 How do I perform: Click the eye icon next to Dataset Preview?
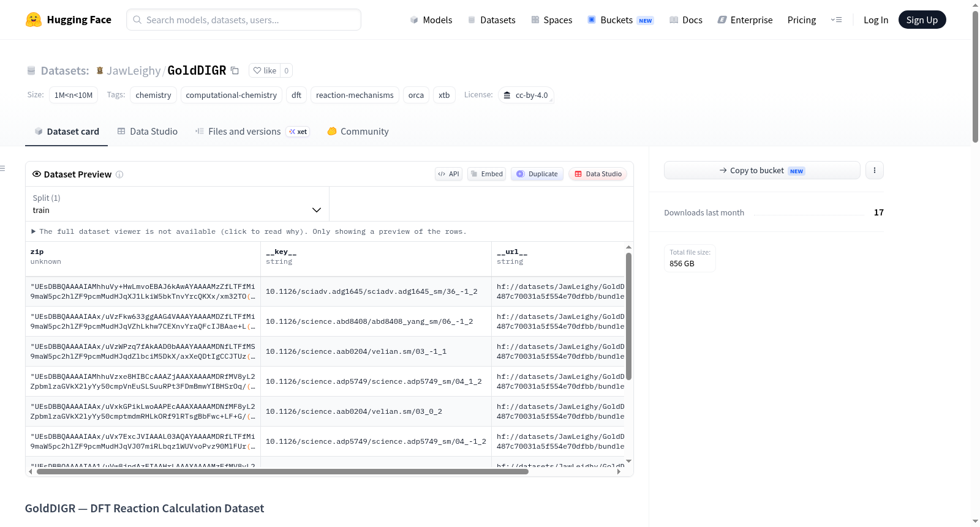(37, 174)
